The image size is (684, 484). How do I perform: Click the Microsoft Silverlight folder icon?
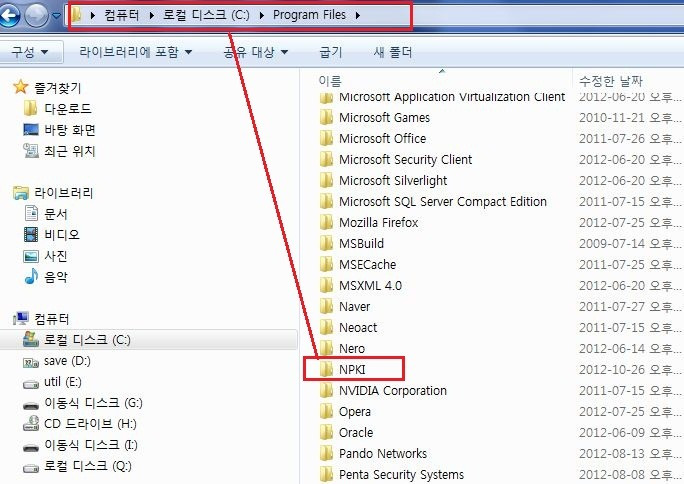point(326,180)
